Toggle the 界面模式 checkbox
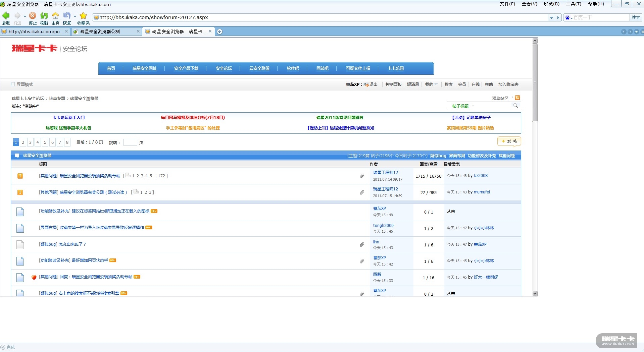644x352 pixels. pyautogui.click(x=13, y=84)
